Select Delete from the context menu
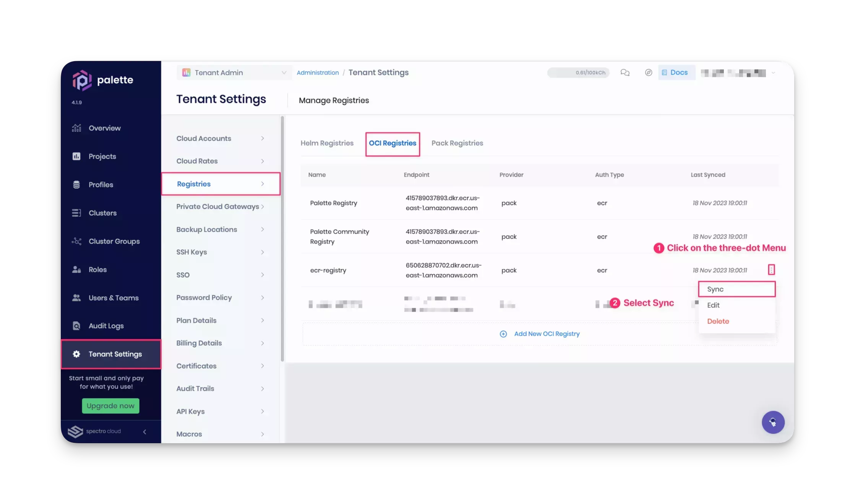Screen dimensions: 855x504 tap(718, 321)
